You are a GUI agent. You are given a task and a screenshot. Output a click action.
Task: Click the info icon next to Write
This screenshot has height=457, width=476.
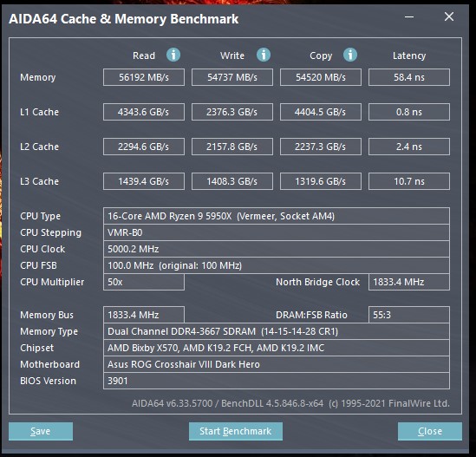click(264, 55)
